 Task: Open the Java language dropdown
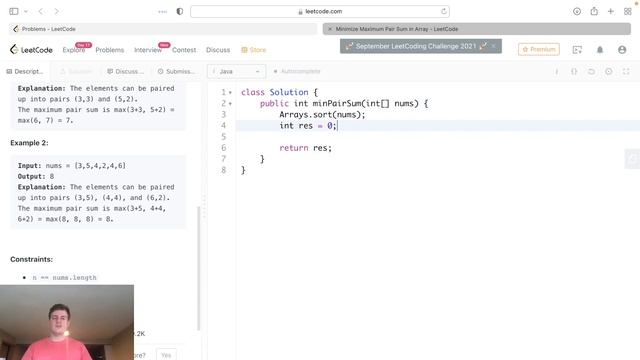(x=236, y=71)
